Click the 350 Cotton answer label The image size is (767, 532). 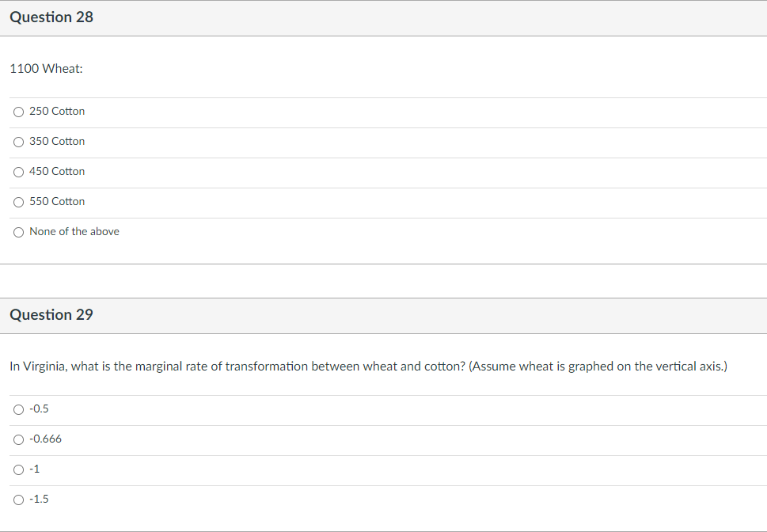coord(56,142)
